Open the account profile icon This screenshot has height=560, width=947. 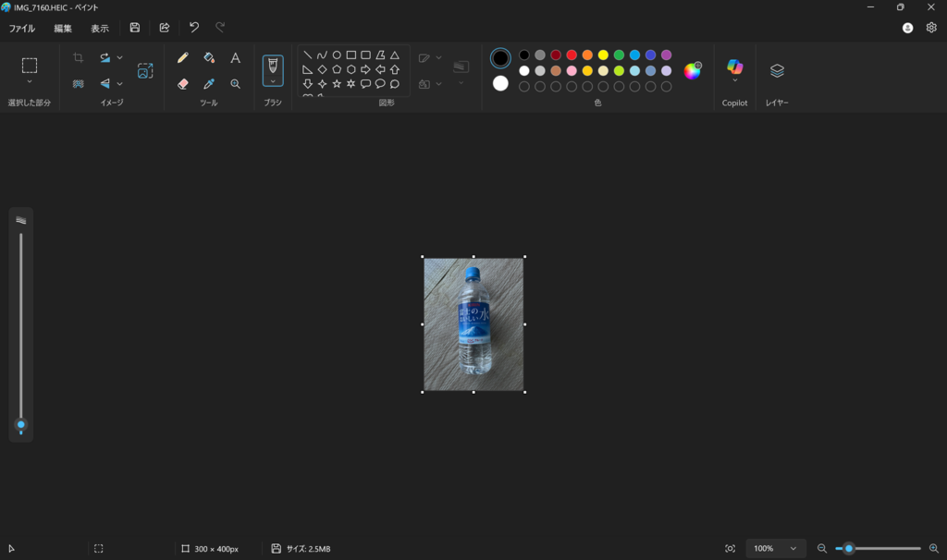coord(907,28)
